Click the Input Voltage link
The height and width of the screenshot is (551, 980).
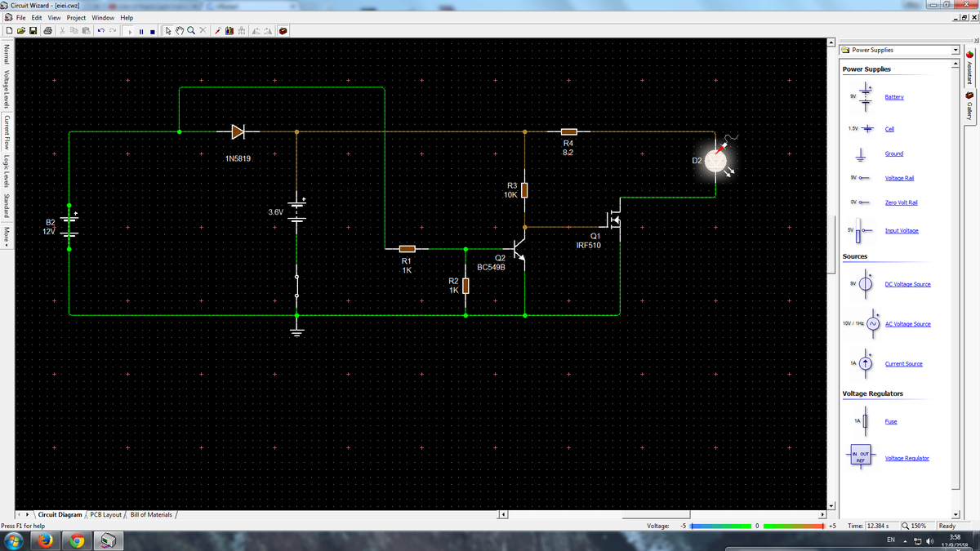[x=902, y=231]
